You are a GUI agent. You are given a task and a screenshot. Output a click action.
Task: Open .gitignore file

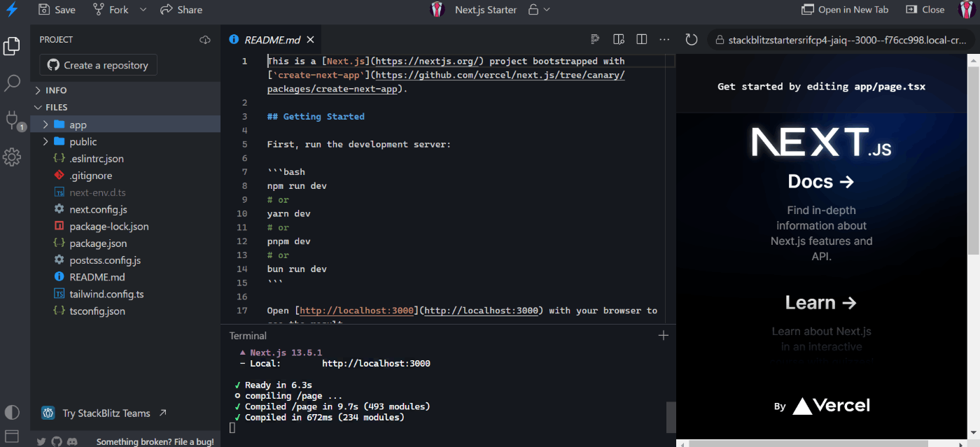[125, 176]
